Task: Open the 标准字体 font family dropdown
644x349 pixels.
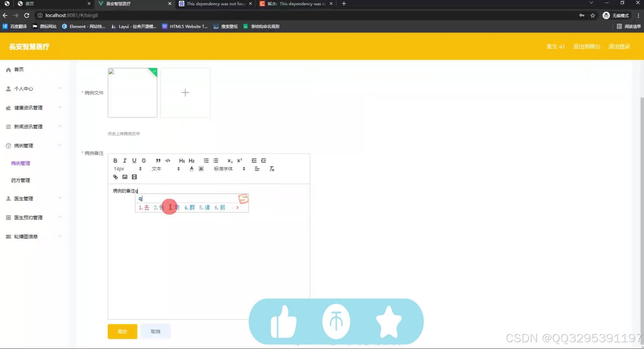Action: 230,169
